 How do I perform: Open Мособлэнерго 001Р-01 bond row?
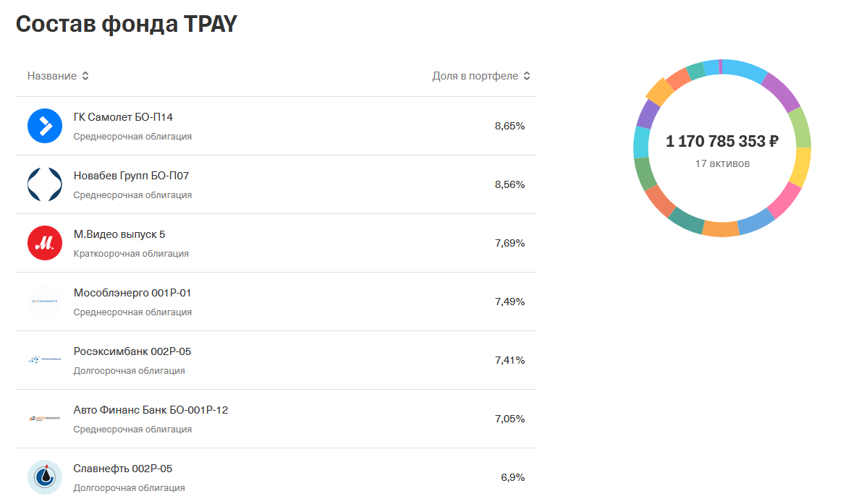276,302
